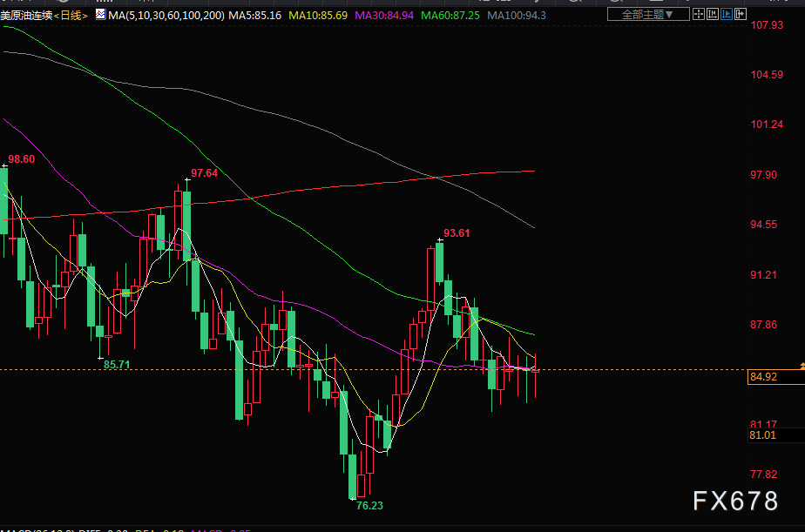Click the 美原油连续 instrument name
805x532 pixels.
coord(26,16)
